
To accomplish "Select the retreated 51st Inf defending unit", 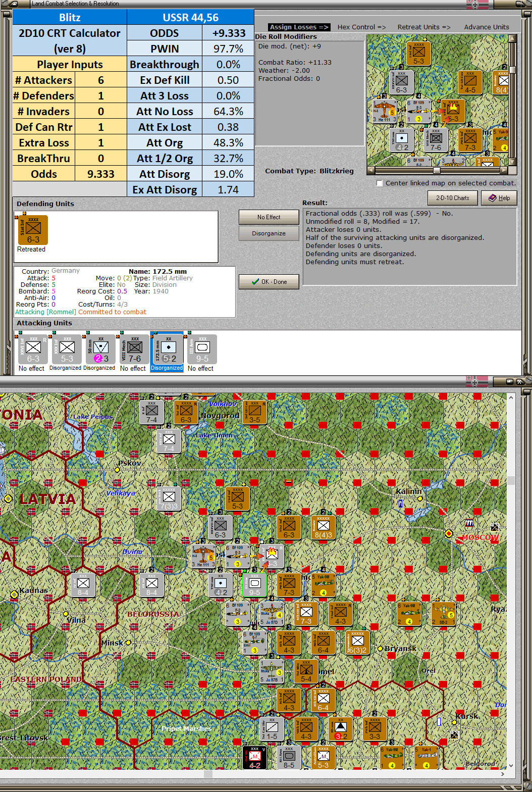I will click(33, 230).
